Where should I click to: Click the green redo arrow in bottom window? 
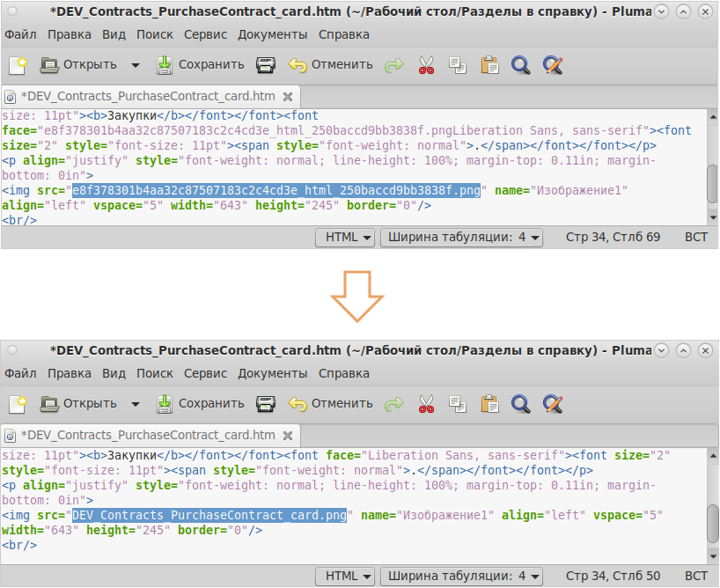pyautogui.click(x=393, y=404)
